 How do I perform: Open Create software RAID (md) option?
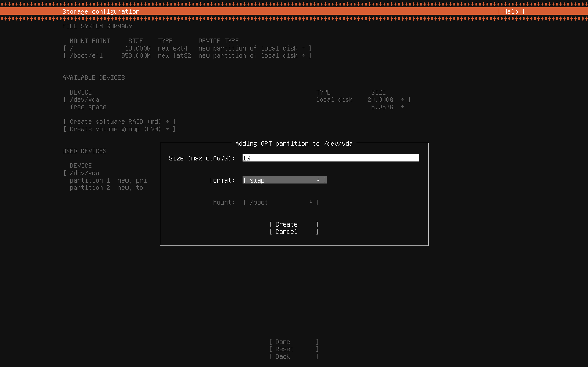[119, 122]
